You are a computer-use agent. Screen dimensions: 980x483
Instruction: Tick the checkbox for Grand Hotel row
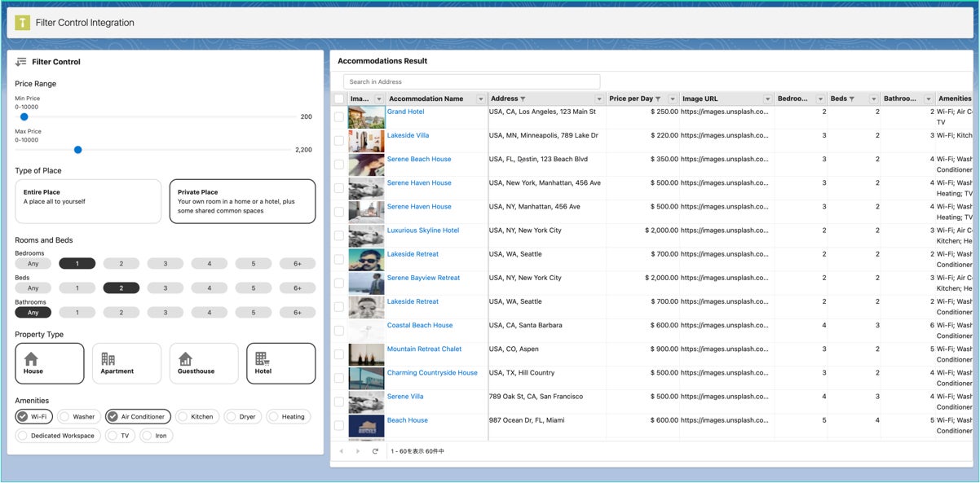coord(339,117)
